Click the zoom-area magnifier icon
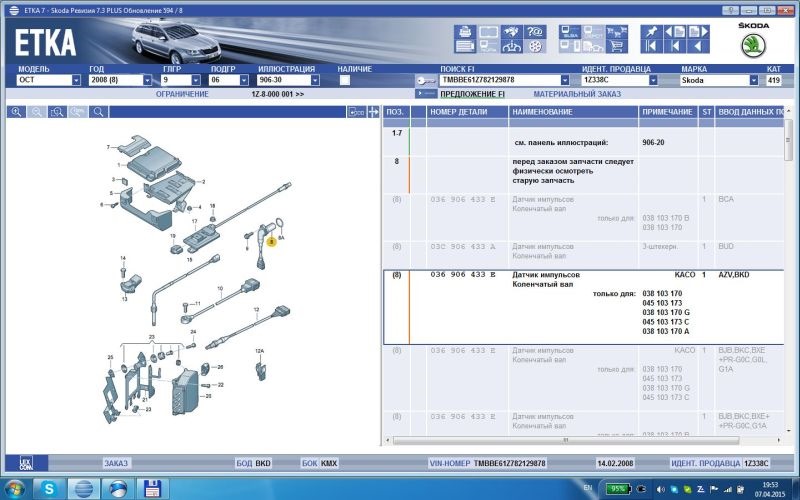Image resolution: width=800 pixels, height=500 pixels. click(57, 112)
